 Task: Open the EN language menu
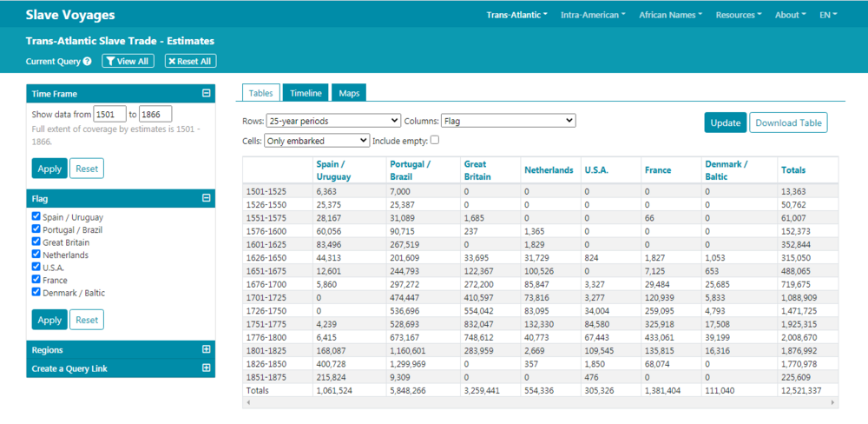(828, 15)
